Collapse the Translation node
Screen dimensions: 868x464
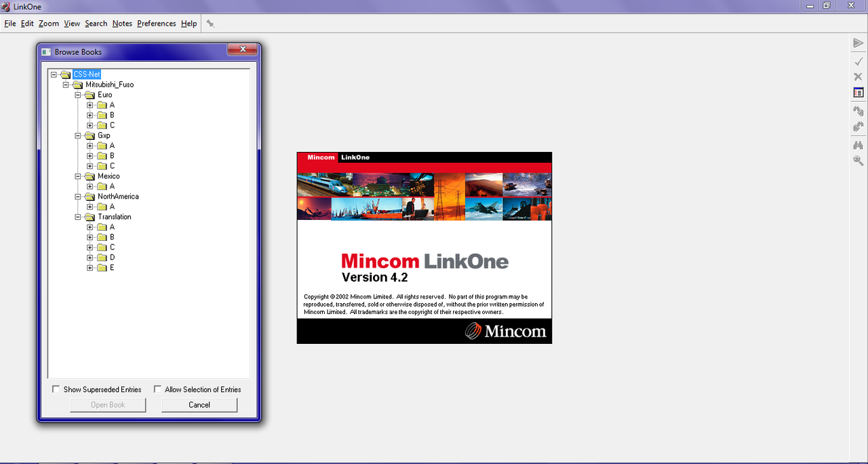click(x=78, y=217)
